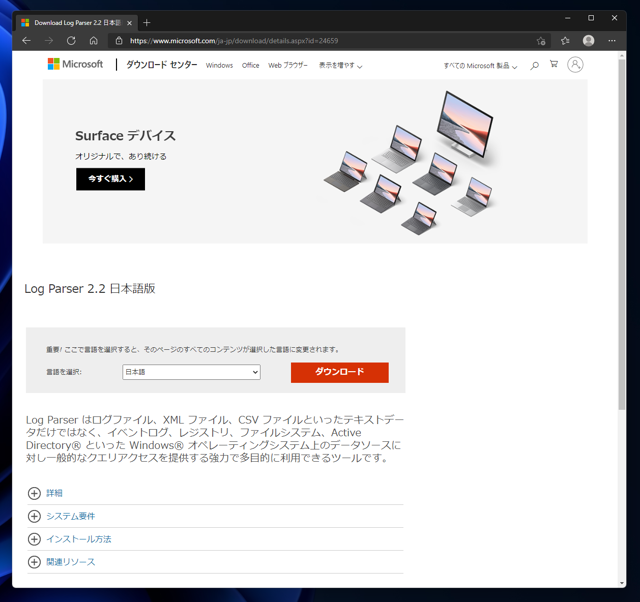Click the page vertical scrollbar thumb
The image size is (640, 602).
pyautogui.click(x=622, y=234)
